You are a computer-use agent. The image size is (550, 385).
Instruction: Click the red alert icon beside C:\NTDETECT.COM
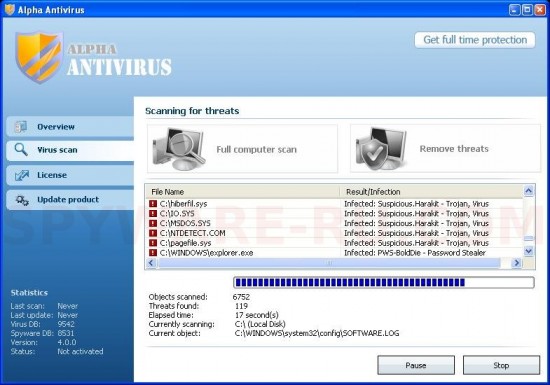tap(153, 233)
